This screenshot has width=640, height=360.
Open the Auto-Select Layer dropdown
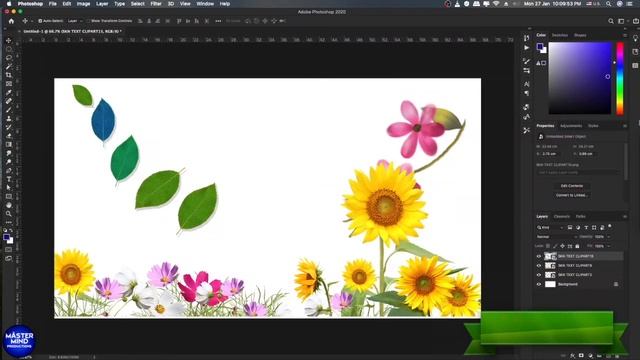coord(75,21)
